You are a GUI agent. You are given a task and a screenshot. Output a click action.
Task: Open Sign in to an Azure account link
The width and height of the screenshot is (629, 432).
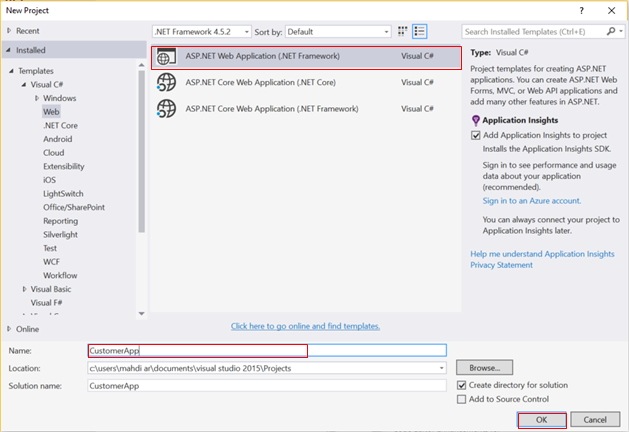(x=532, y=201)
